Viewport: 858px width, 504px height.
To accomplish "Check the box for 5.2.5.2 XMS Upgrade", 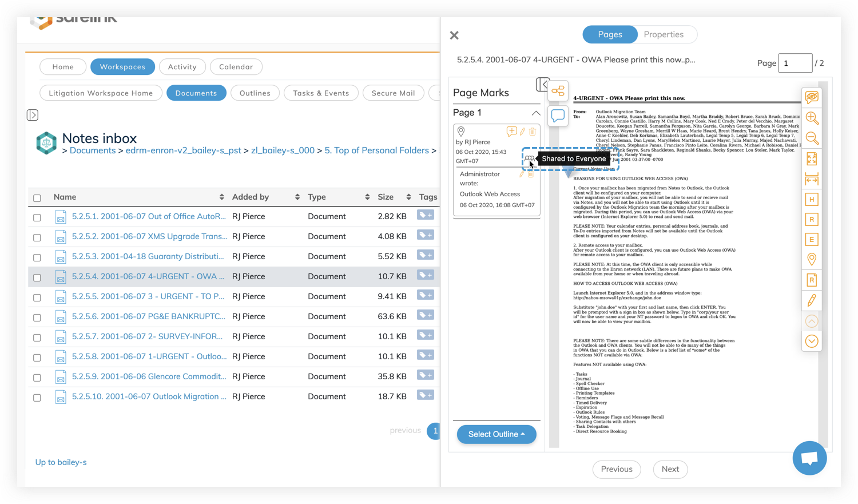I will [x=37, y=237].
